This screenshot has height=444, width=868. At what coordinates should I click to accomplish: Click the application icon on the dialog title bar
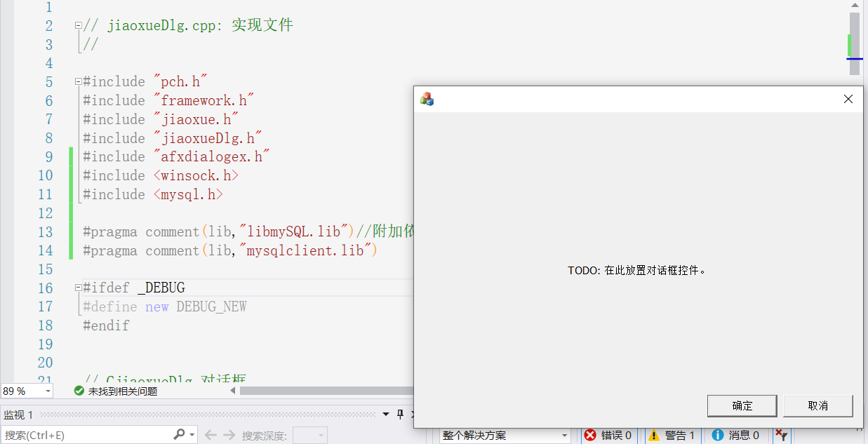point(426,99)
